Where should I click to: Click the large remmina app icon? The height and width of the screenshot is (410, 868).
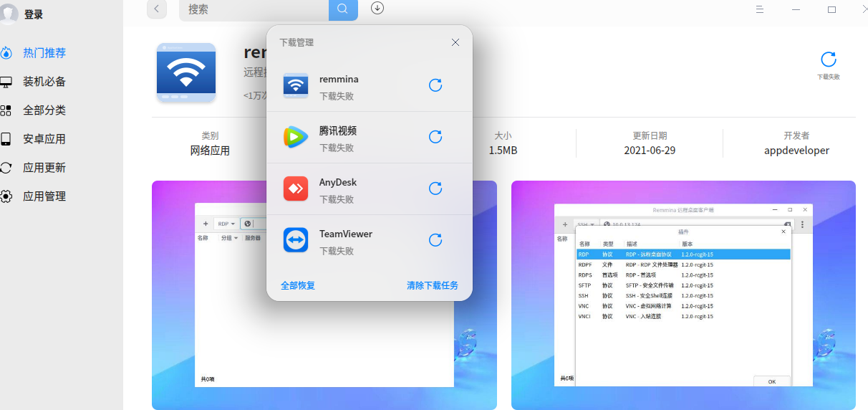pyautogui.click(x=186, y=72)
